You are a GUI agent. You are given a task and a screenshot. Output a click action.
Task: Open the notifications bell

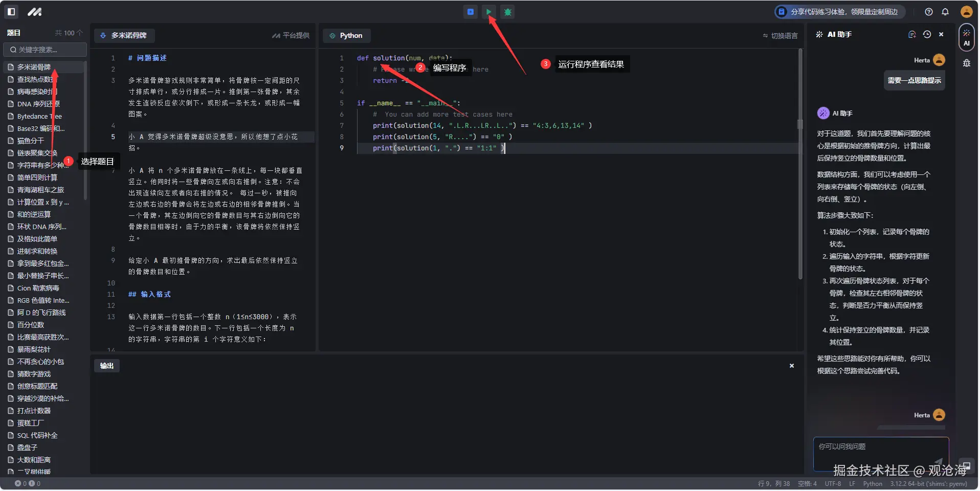945,12
